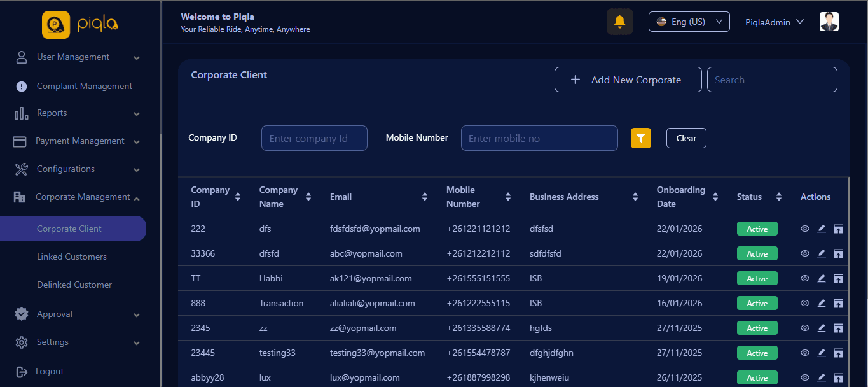View details eye icon for Transaction
This screenshot has height=387, width=868.
point(805,303)
